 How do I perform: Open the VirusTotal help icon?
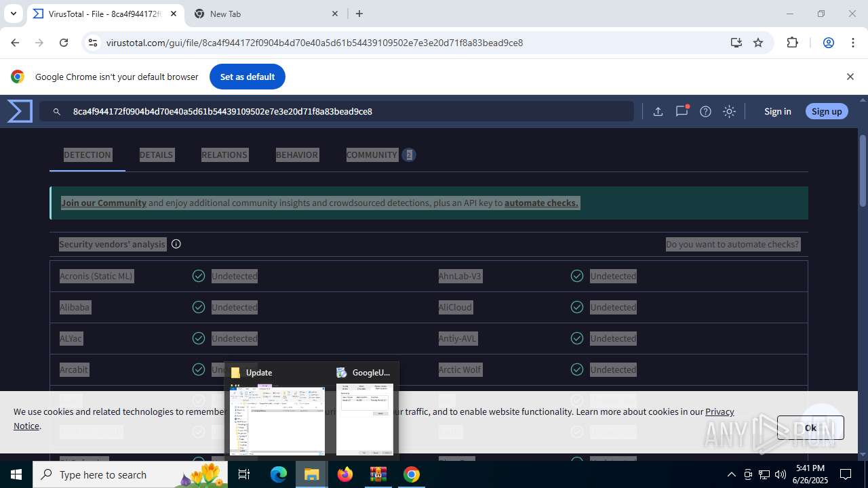[x=705, y=112]
